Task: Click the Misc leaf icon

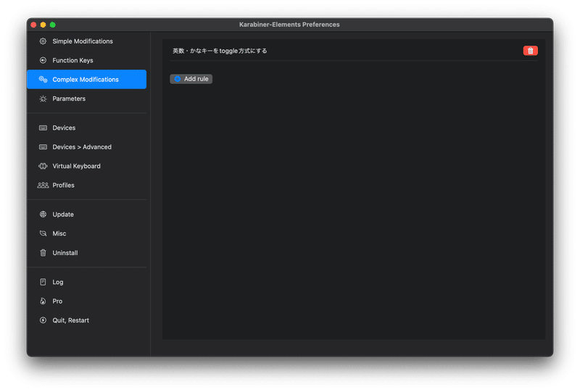Action: (43, 234)
